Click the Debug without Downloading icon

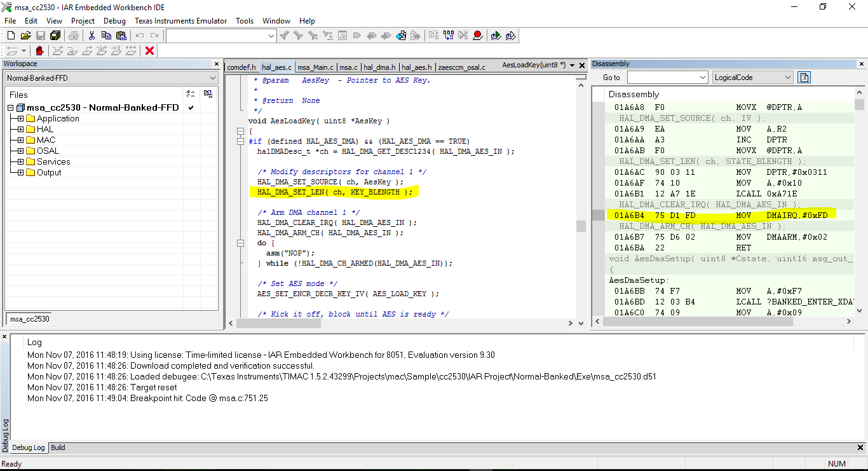click(x=510, y=36)
